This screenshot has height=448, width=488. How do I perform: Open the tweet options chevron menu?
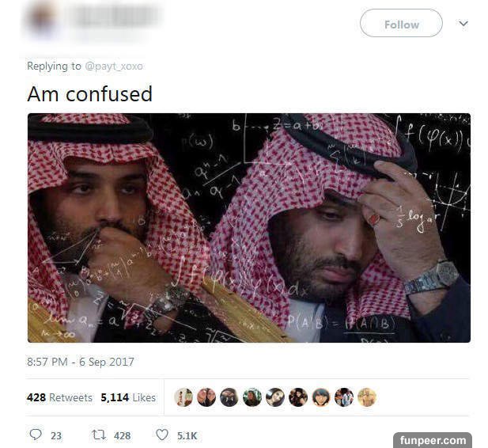click(463, 24)
